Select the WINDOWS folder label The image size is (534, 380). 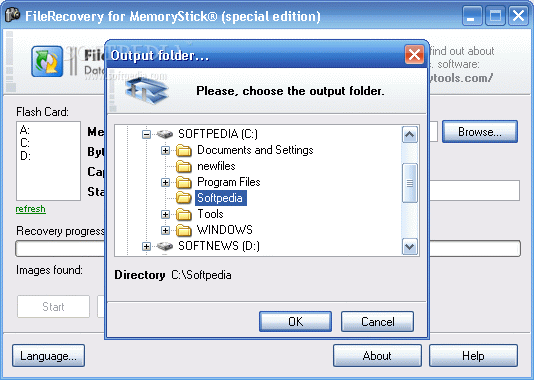pyautogui.click(x=225, y=230)
